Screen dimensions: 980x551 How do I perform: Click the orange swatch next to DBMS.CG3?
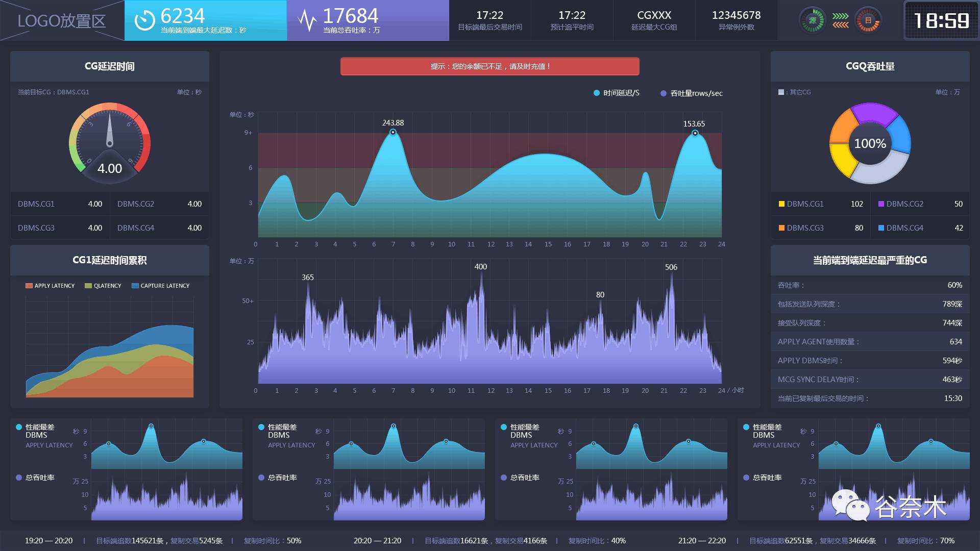(x=781, y=228)
